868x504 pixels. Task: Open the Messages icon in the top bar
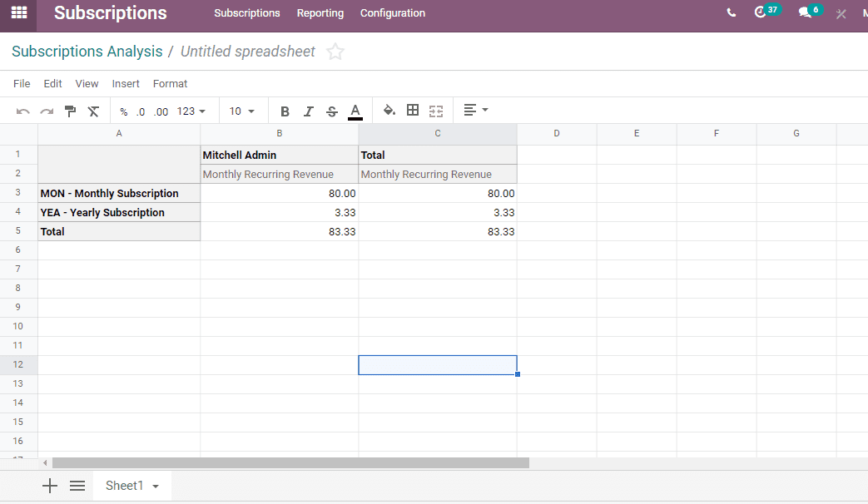point(804,13)
